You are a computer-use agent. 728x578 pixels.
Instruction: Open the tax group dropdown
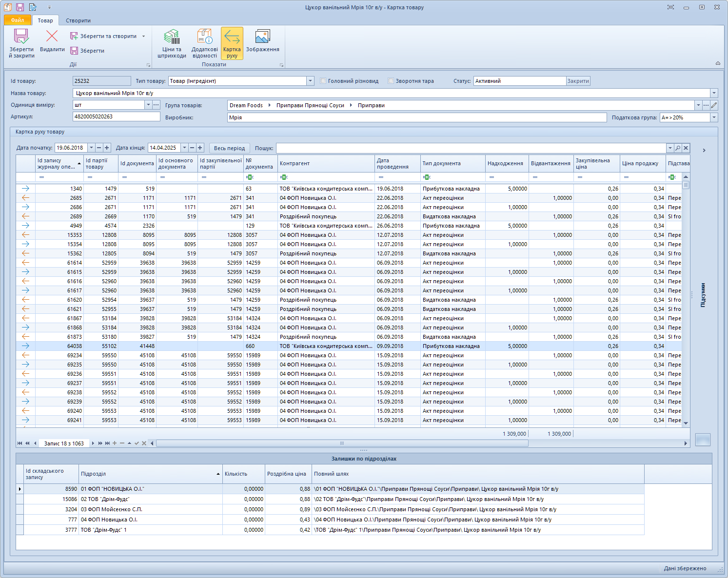click(714, 117)
